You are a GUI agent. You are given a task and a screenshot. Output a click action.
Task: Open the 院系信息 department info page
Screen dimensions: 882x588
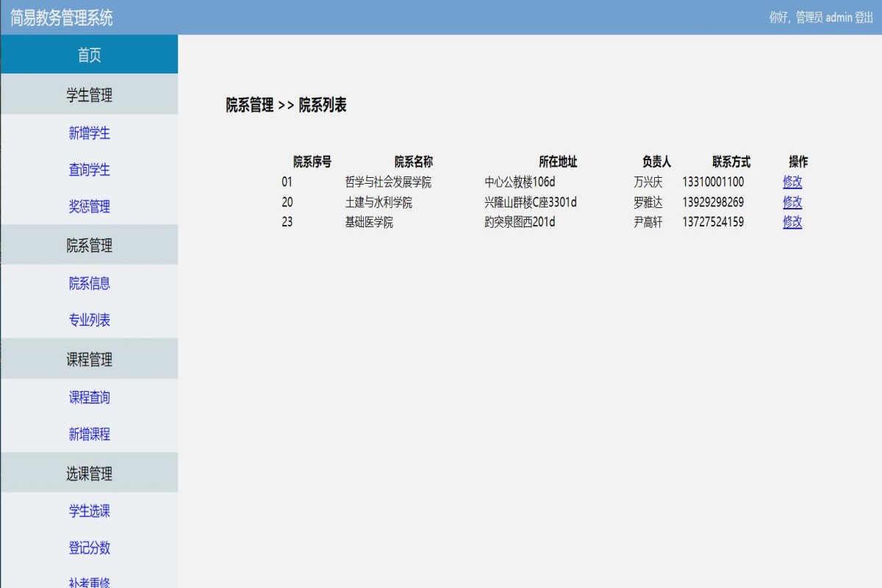pyautogui.click(x=90, y=284)
